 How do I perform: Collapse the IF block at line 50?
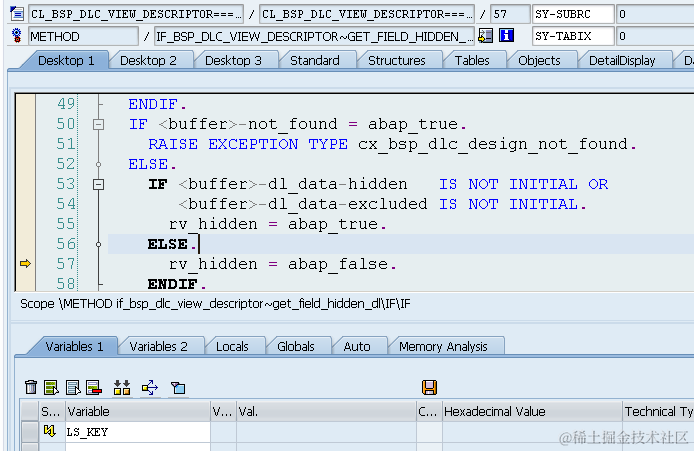click(98, 124)
